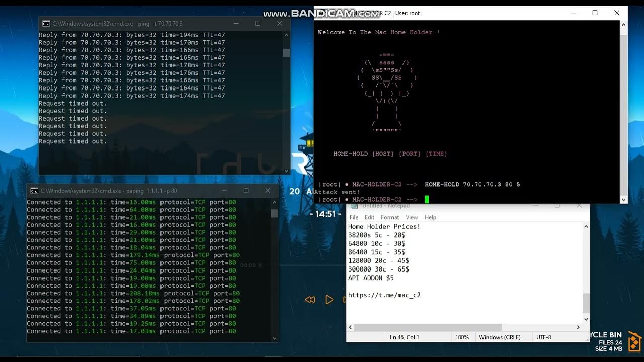
Task: Click scroll down arrow in paping window
Action: pyautogui.click(x=275, y=338)
